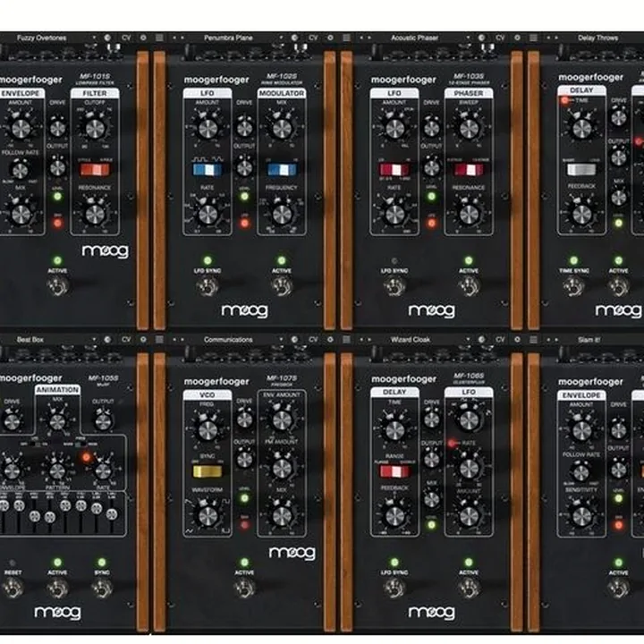Flip red LFO range rocker on MF-103S
Viewport: 644px width, 644px height.
point(394,170)
